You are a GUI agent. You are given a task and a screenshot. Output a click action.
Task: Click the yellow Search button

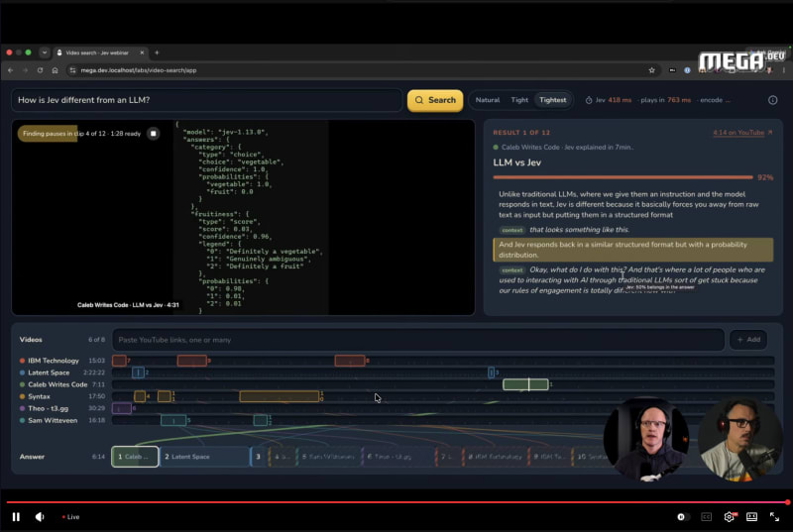435,100
